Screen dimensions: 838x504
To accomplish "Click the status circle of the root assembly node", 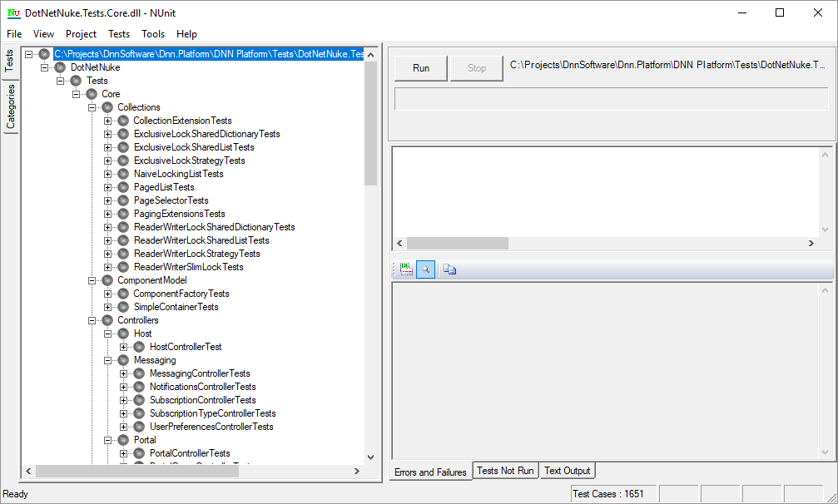I will click(44, 54).
